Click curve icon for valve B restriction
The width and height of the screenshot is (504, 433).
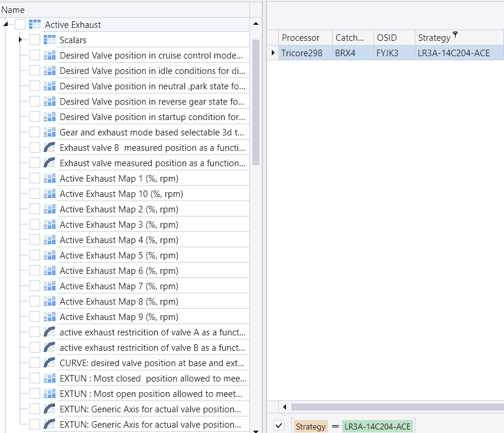point(50,348)
